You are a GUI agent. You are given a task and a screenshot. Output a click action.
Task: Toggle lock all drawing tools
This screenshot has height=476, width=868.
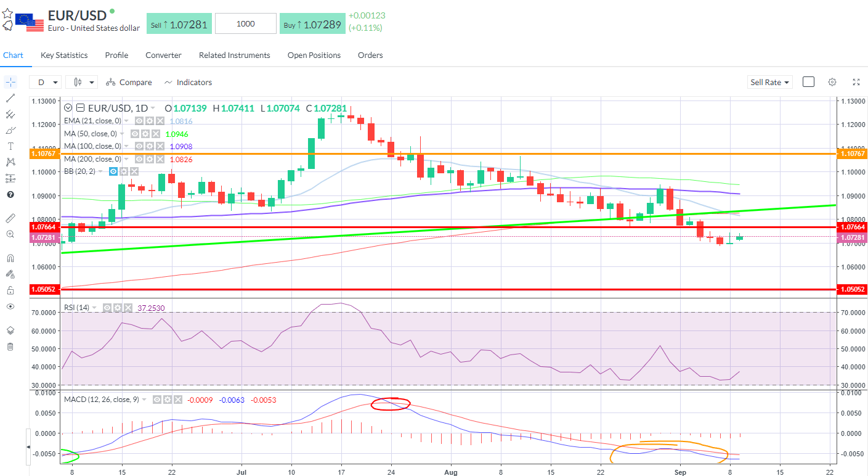[10, 290]
